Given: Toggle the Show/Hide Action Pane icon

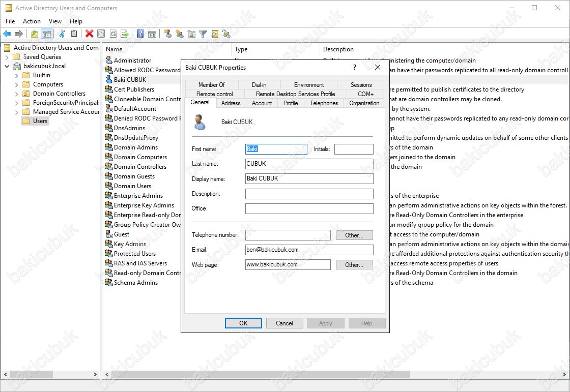Looking at the screenshot, I should coord(152,34).
